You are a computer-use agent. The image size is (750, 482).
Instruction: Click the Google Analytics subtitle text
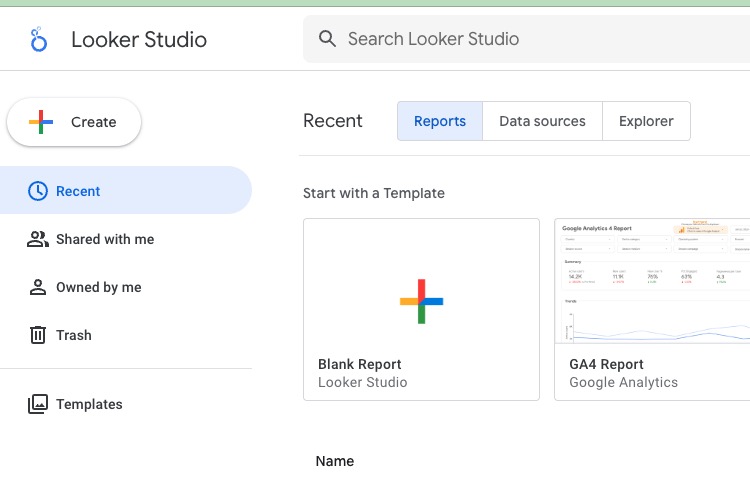[623, 383]
